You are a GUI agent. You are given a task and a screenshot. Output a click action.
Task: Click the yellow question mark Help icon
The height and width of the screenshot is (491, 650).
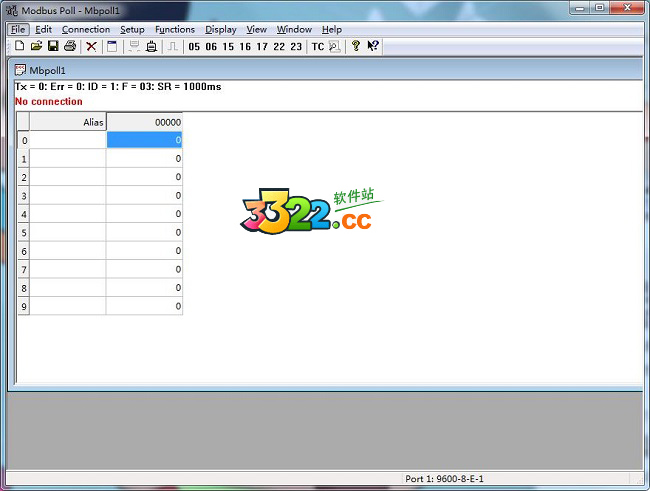356,46
